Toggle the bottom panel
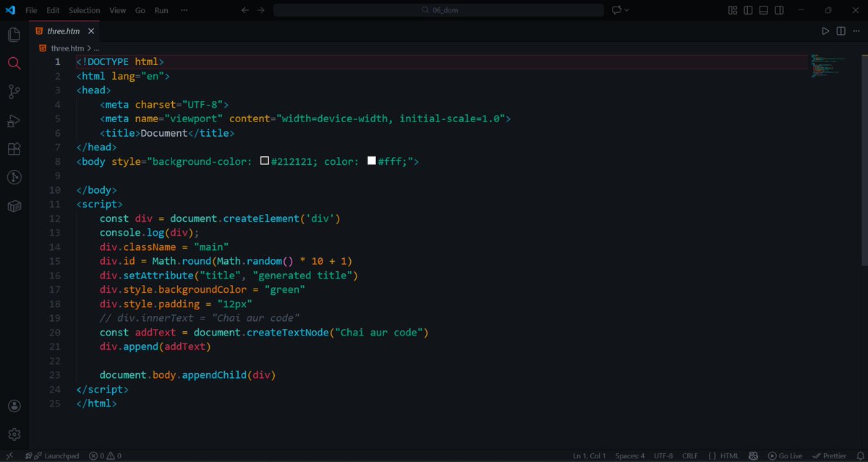868x462 pixels. [763, 10]
